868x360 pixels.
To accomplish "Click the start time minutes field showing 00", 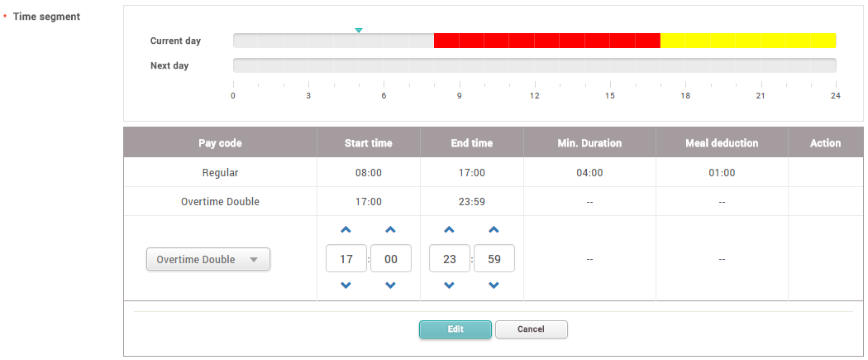I will 391,259.
